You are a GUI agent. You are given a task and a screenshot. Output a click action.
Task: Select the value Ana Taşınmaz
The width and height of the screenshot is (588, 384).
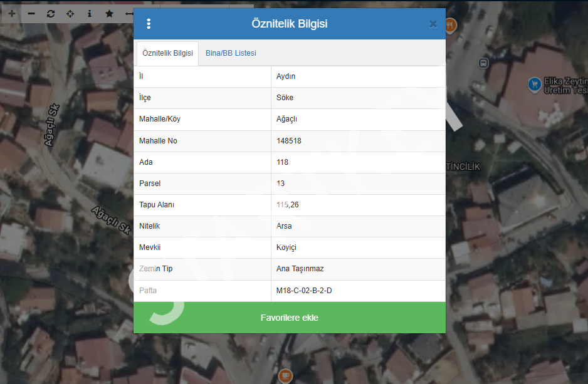[300, 269]
